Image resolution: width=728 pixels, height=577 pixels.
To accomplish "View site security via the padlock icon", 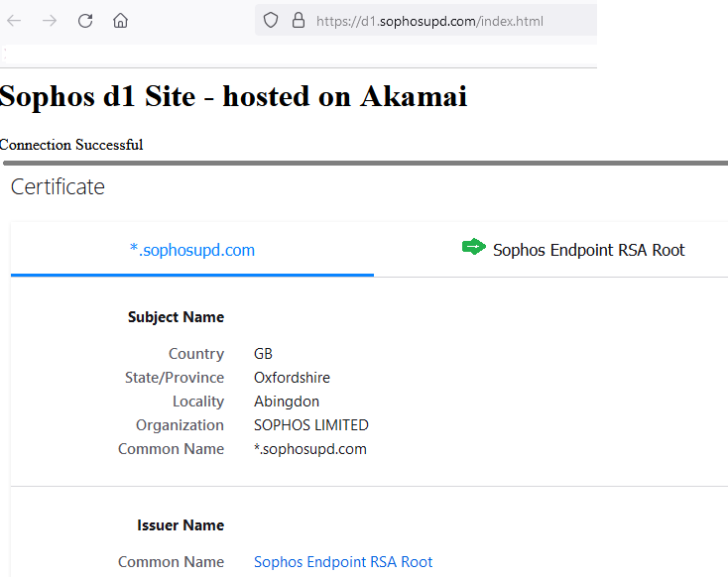I will (299, 21).
